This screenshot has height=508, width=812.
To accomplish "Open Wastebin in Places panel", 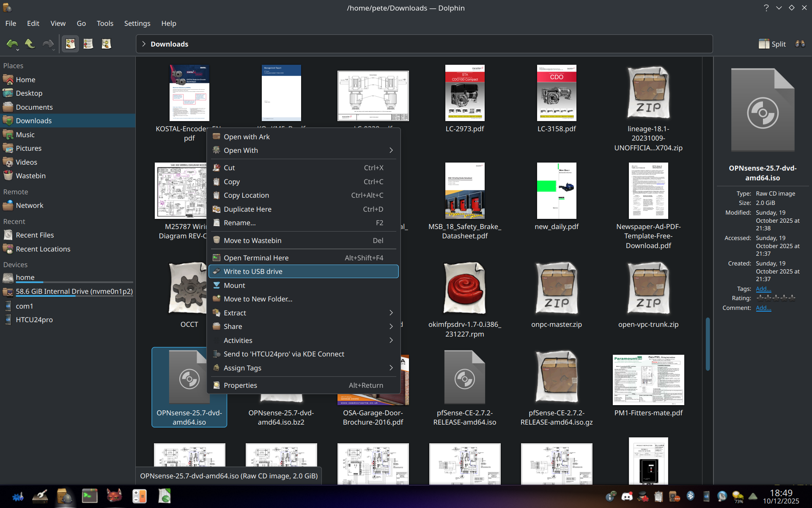I will [x=30, y=176].
